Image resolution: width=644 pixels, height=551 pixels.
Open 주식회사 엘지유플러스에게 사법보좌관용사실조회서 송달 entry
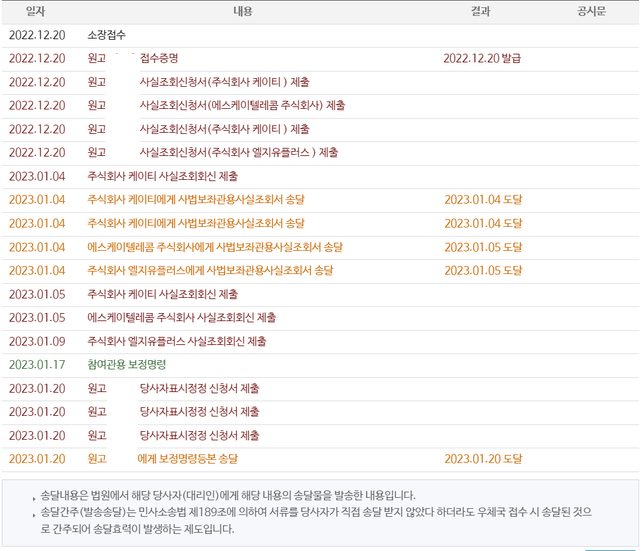click(210, 270)
